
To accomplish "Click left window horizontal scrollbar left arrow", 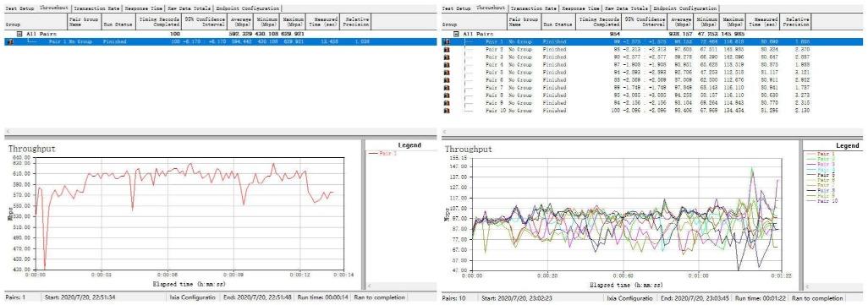I will click(x=8, y=133).
